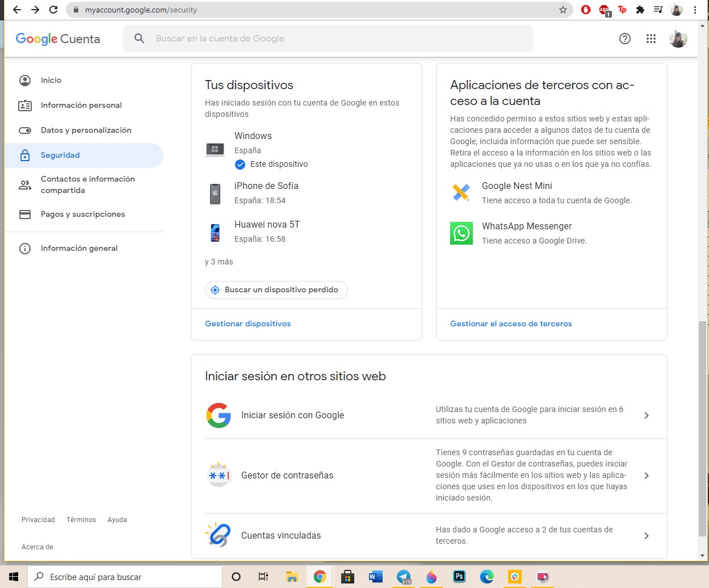This screenshot has width=709, height=588.
Task: Open the Chrome three-dot menu
Action: tap(695, 10)
